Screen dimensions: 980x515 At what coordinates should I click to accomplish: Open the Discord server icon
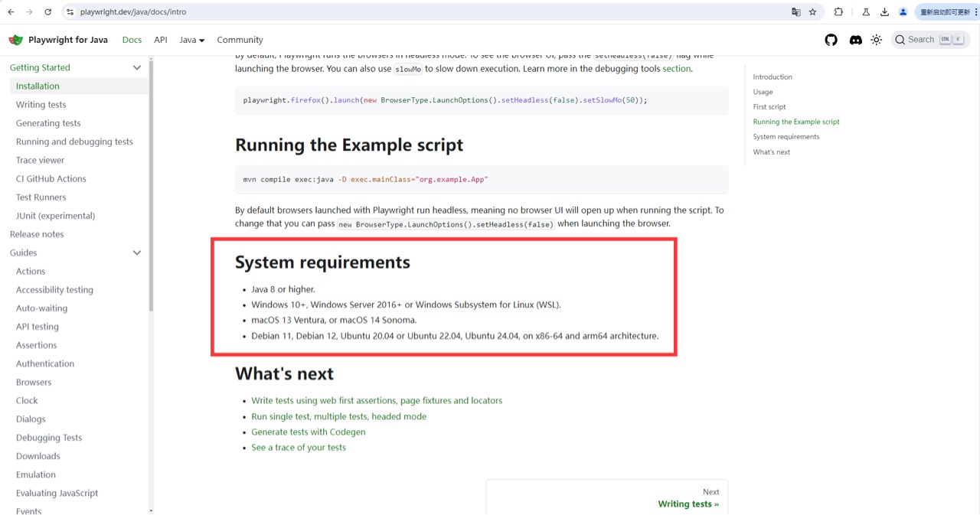tap(855, 40)
